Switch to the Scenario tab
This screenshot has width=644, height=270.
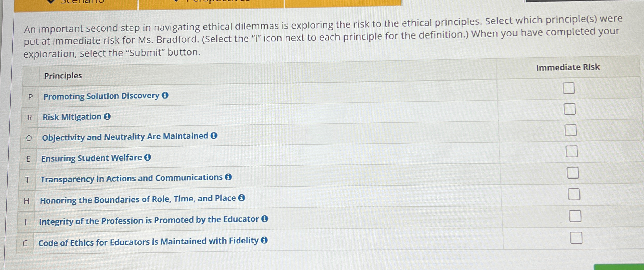(81, 2)
